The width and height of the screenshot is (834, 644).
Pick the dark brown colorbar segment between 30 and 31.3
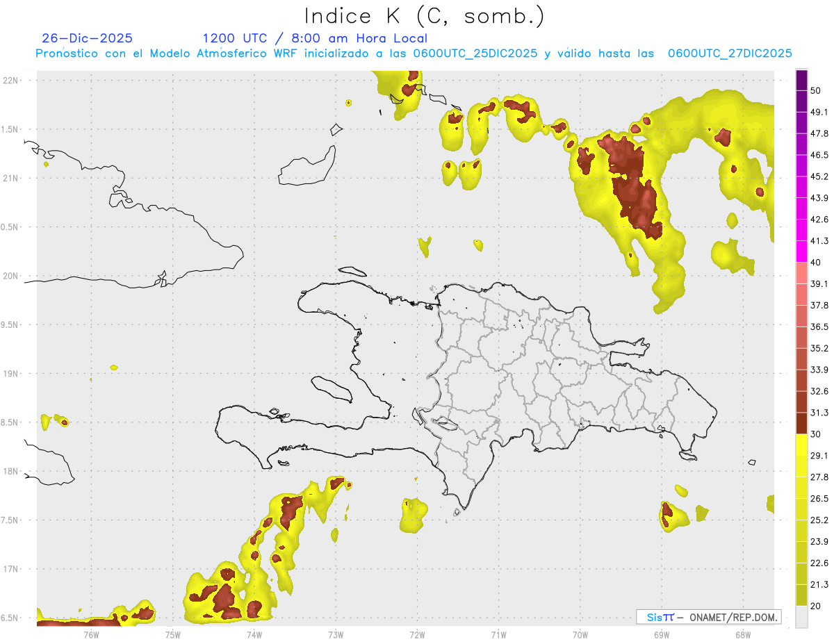(801, 423)
